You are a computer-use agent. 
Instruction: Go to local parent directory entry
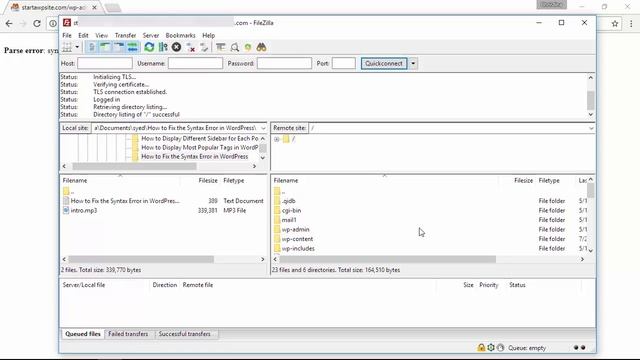(x=69, y=191)
